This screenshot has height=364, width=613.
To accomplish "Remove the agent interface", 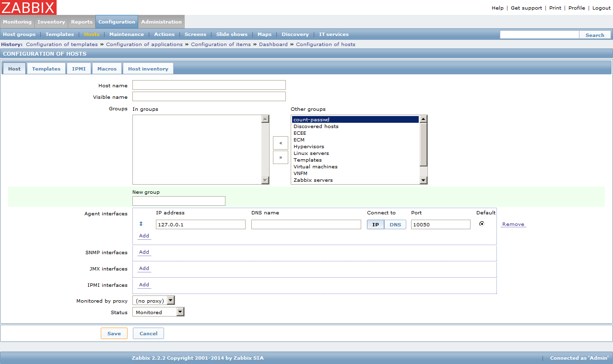I will coord(513,224).
